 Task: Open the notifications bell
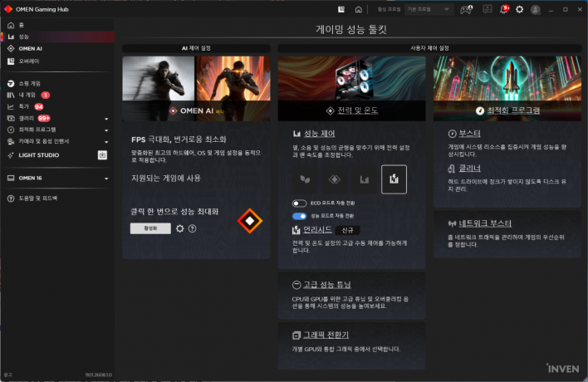(x=503, y=9)
